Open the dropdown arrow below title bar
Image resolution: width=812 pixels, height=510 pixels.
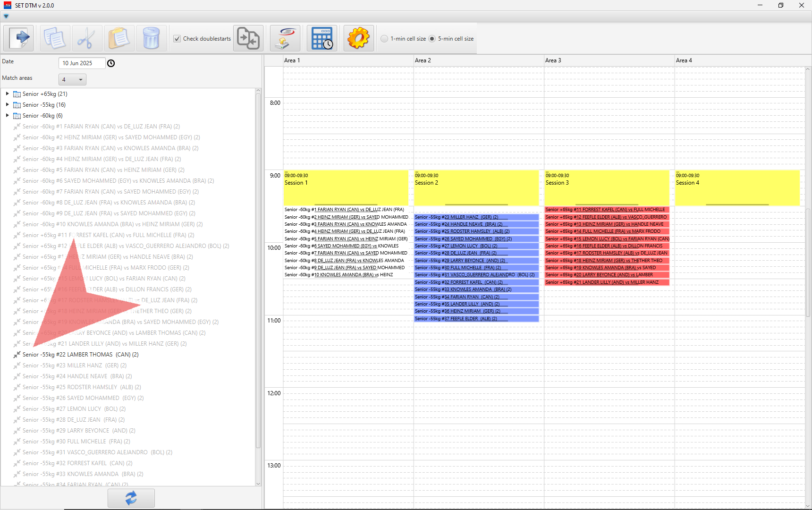(6, 17)
